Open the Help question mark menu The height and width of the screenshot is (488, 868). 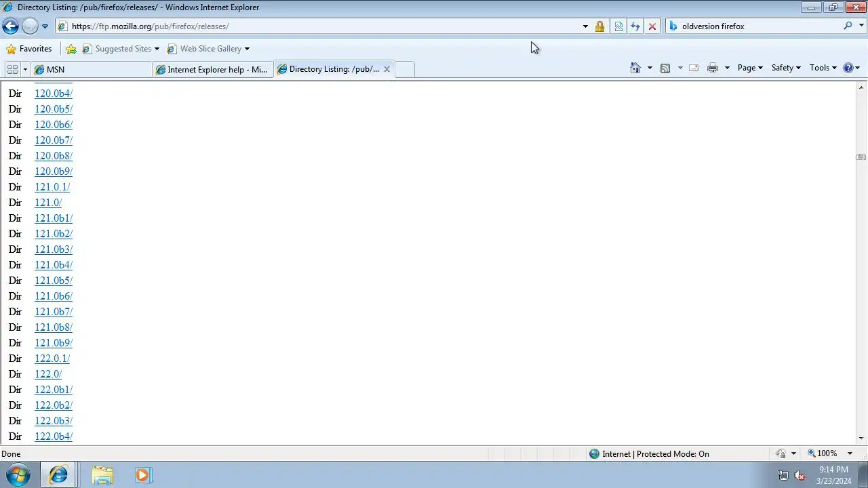pos(851,68)
